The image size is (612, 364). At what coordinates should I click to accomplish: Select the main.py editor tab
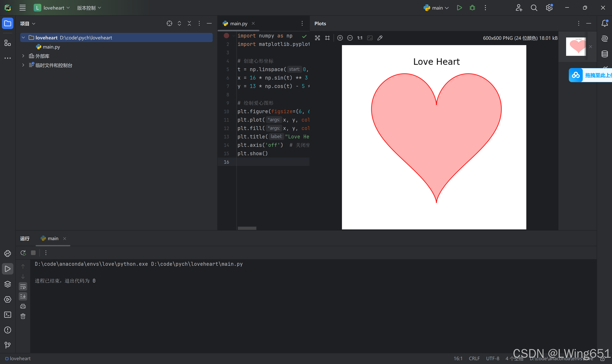tap(238, 24)
